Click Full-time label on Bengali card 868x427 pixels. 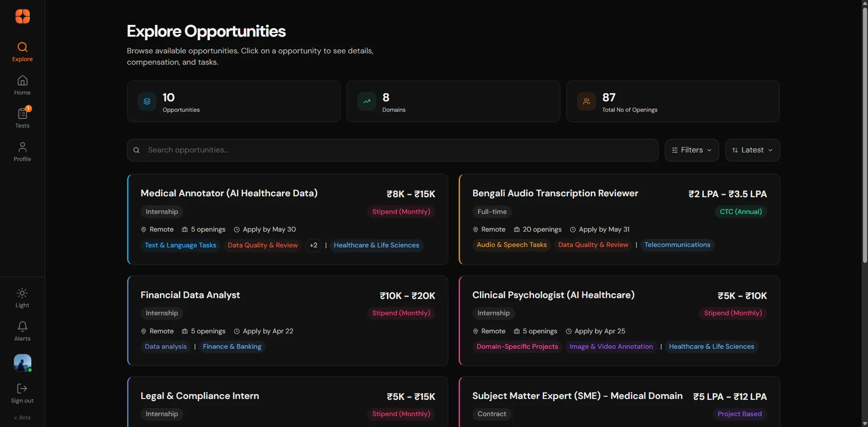(492, 212)
